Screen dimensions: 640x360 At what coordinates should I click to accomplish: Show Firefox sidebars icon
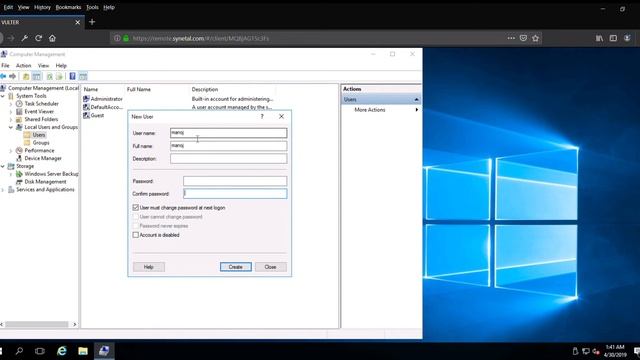[x=613, y=38]
